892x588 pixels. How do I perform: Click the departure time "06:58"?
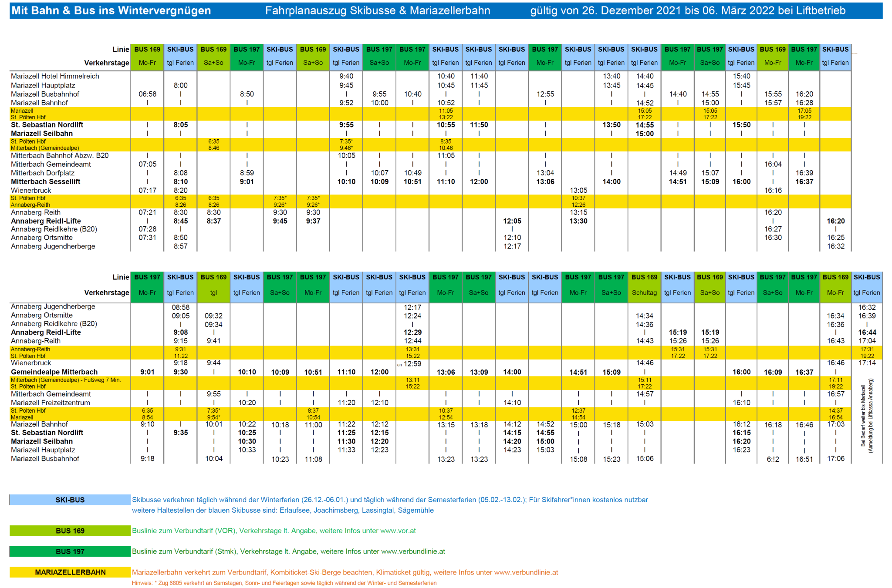(x=148, y=94)
